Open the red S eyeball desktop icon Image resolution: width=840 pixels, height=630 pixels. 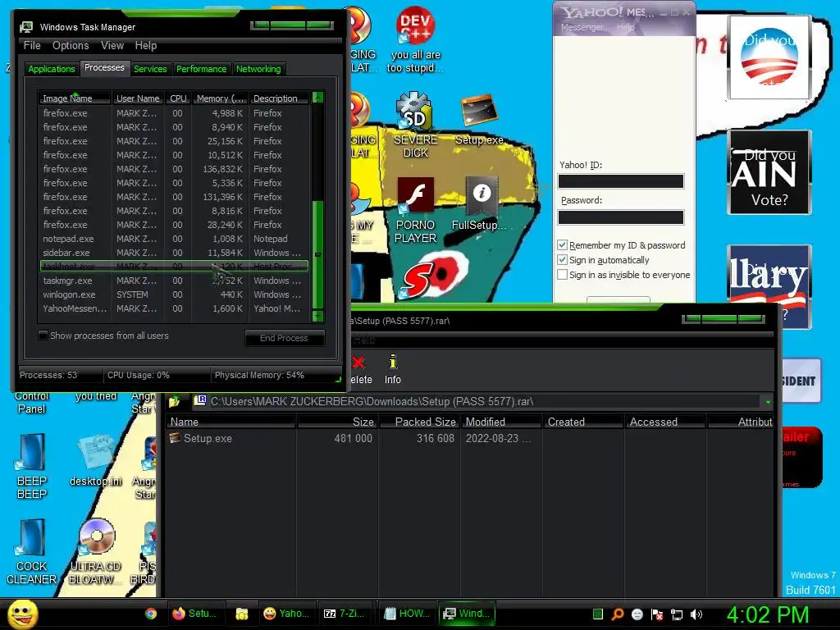coord(435,276)
